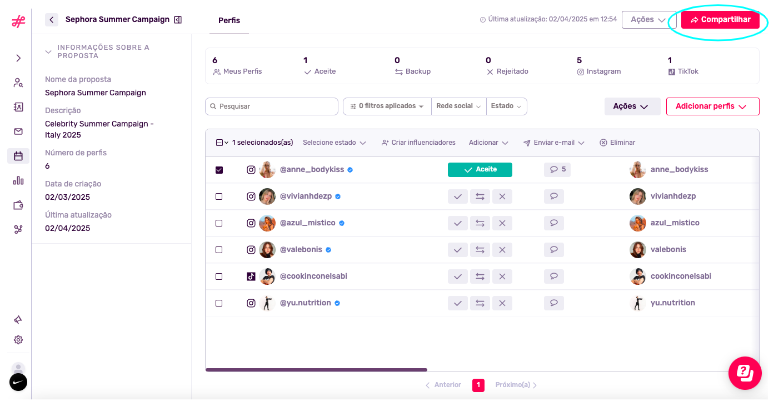Viewport: 782px width, 407px height.
Task: Open the Adicionar perfis dropdown
Action: tap(713, 106)
